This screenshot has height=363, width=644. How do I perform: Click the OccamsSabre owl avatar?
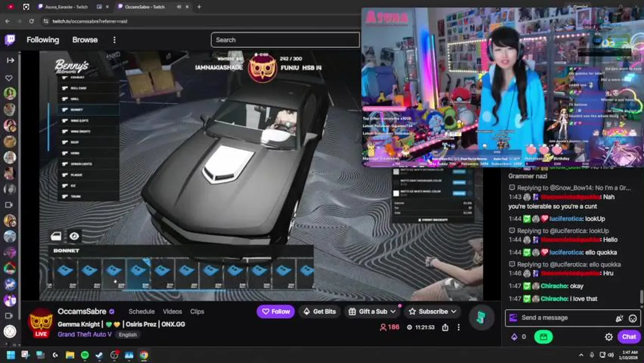41,322
